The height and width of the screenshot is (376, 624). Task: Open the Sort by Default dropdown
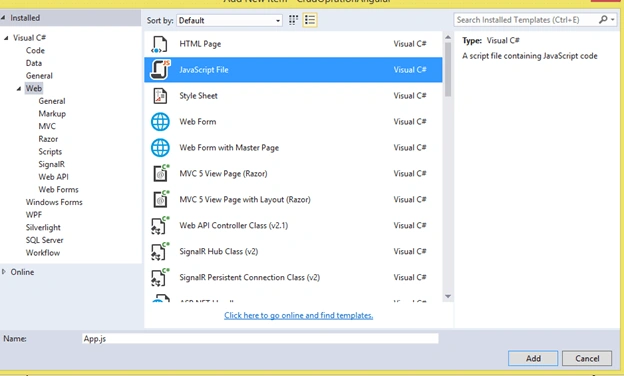click(229, 20)
